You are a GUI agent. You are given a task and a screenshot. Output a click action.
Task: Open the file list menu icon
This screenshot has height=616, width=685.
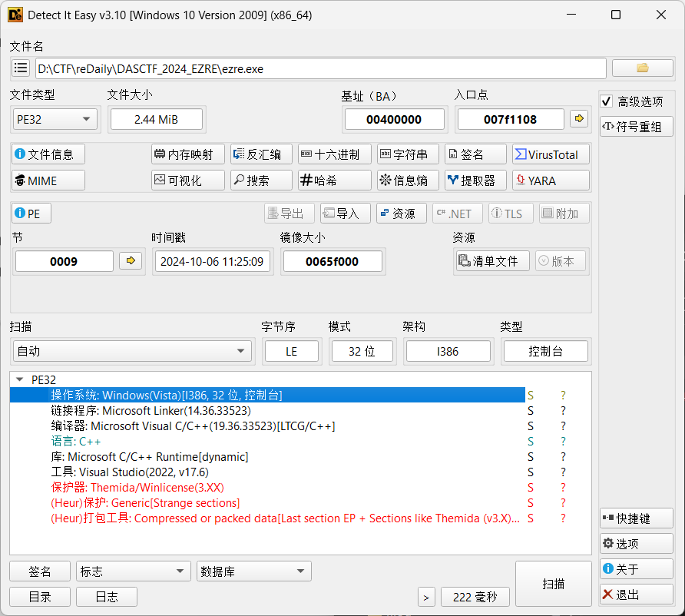click(x=21, y=68)
